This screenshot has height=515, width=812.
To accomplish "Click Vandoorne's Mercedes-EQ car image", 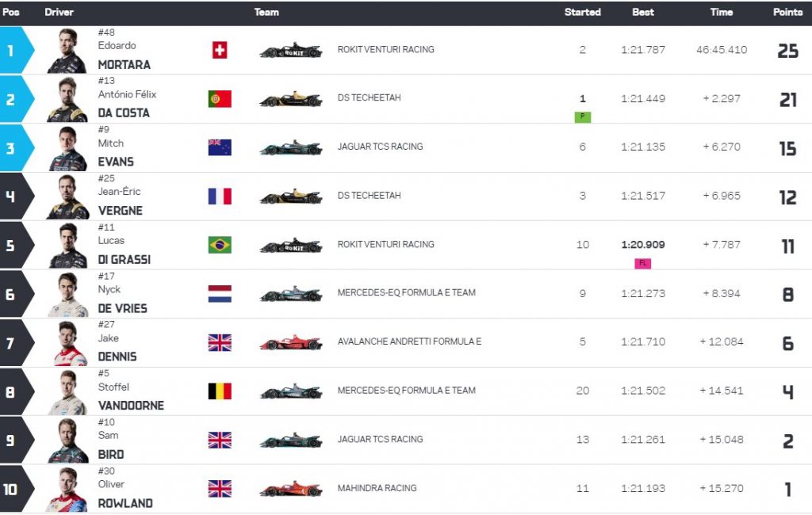I will (291, 391).
